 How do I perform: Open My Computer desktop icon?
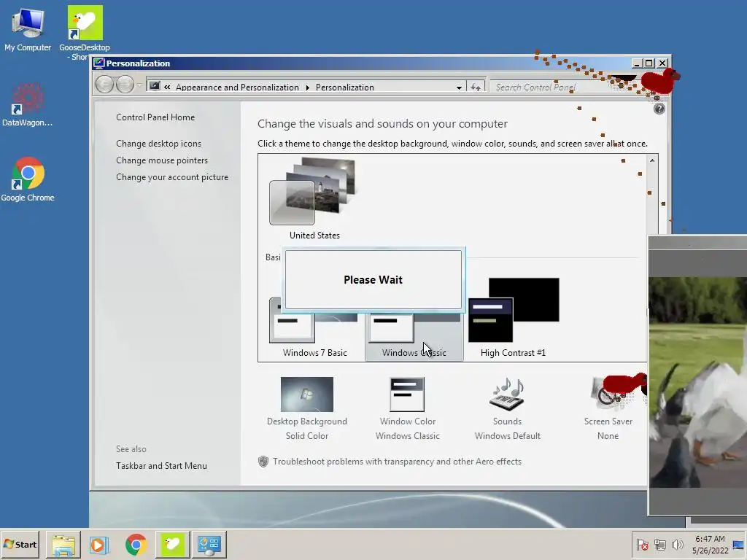pyautogui.click(x=28, y=29)
